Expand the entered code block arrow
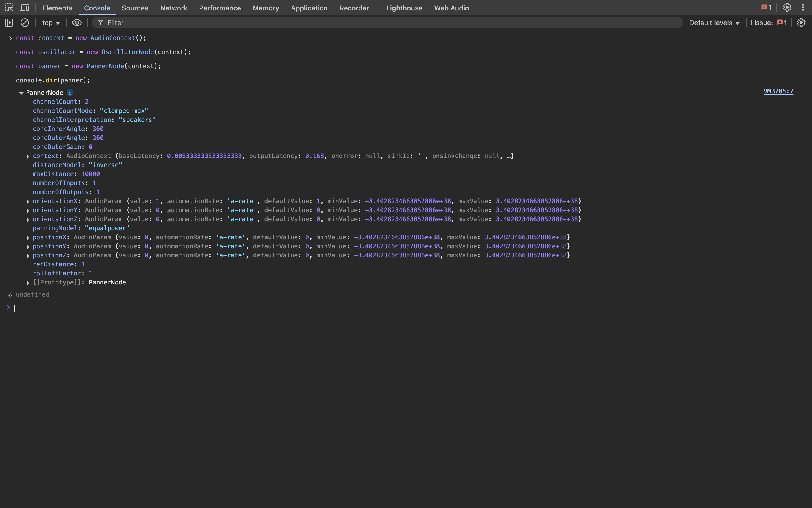Screen dimensions: 812x508 10,38
